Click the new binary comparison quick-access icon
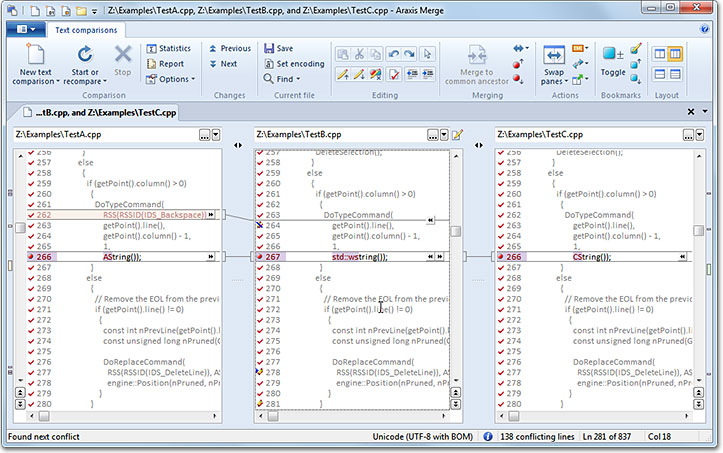 (51, 10)
